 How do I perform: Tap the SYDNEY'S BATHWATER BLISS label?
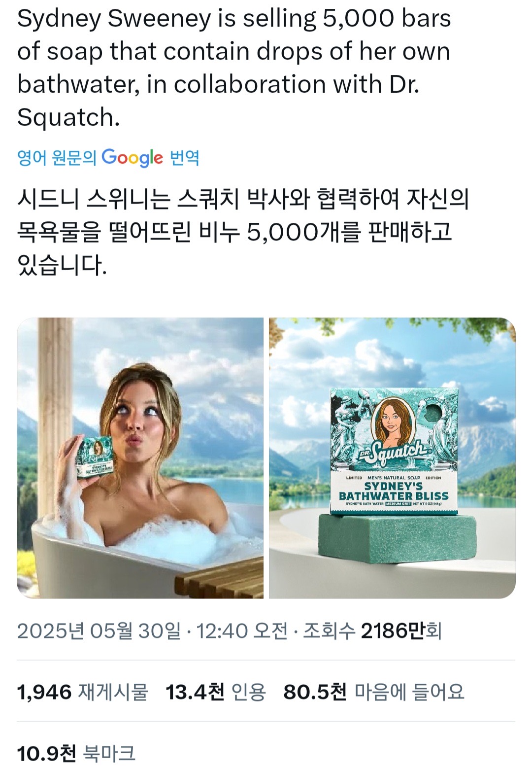(x=394, y=491)
